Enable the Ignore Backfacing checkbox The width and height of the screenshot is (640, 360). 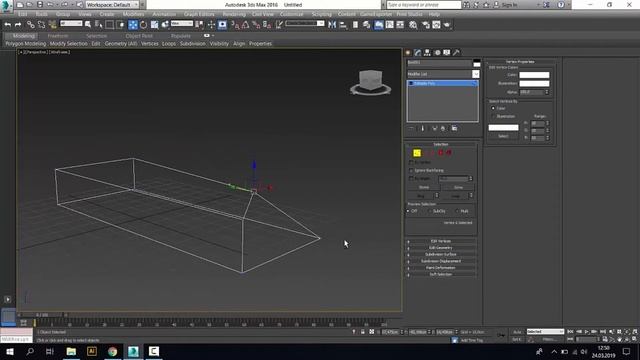(411, 170)
